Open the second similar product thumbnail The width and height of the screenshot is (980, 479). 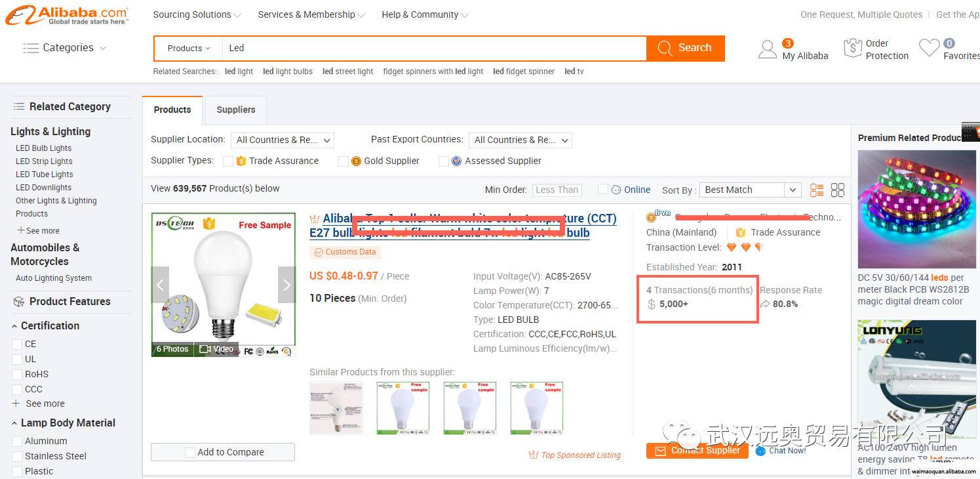(x=402, y=408)
